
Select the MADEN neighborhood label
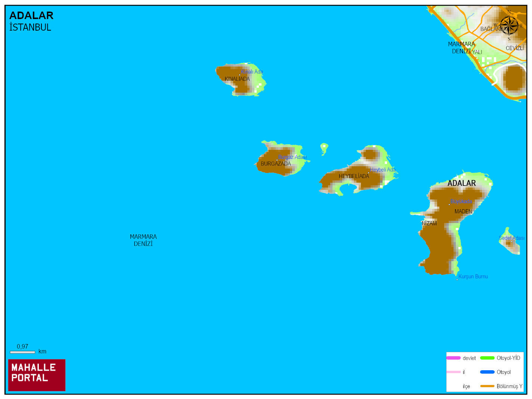pyautogui.click(x=463, y=211)
